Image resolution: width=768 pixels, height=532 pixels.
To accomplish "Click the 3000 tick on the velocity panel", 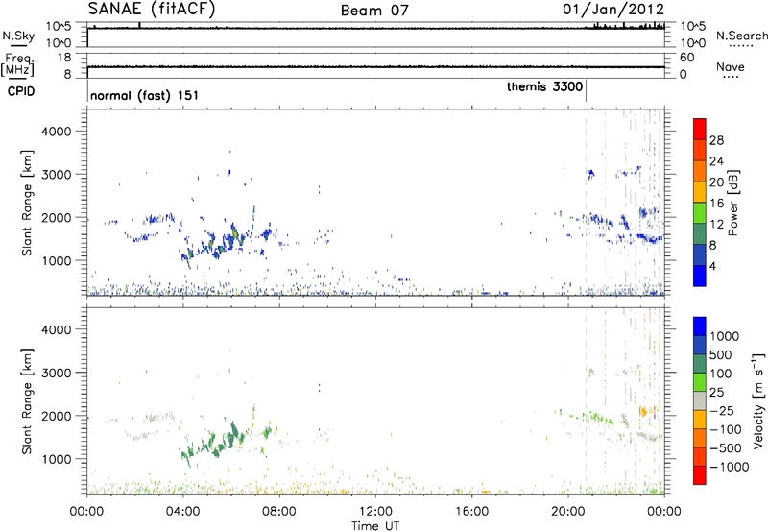I will tap(56, 373).
